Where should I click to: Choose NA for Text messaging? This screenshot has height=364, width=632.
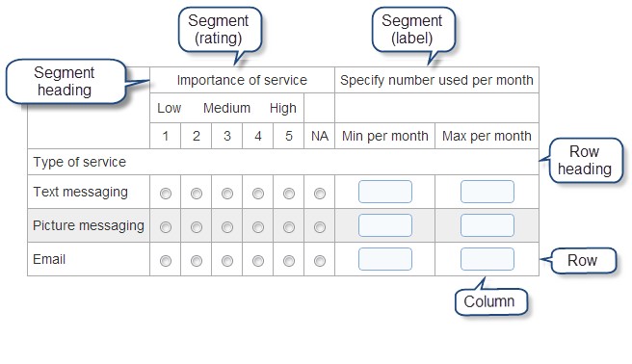pos(320,194)
